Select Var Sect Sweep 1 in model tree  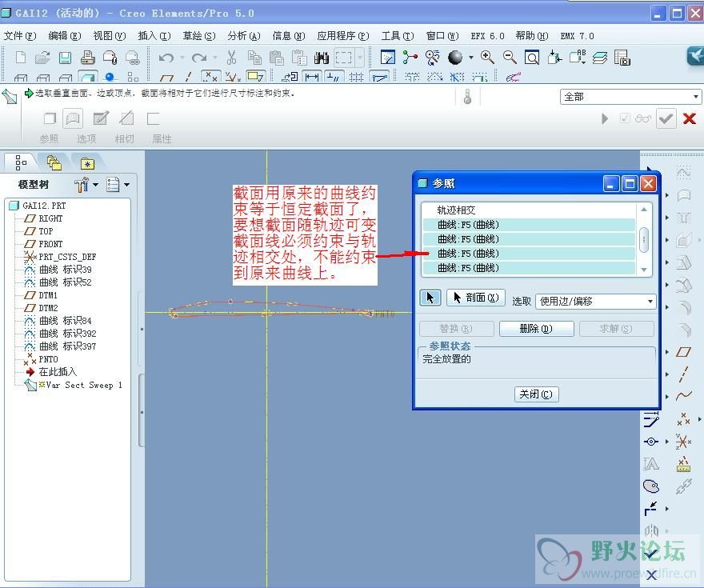tap(74, 385)
